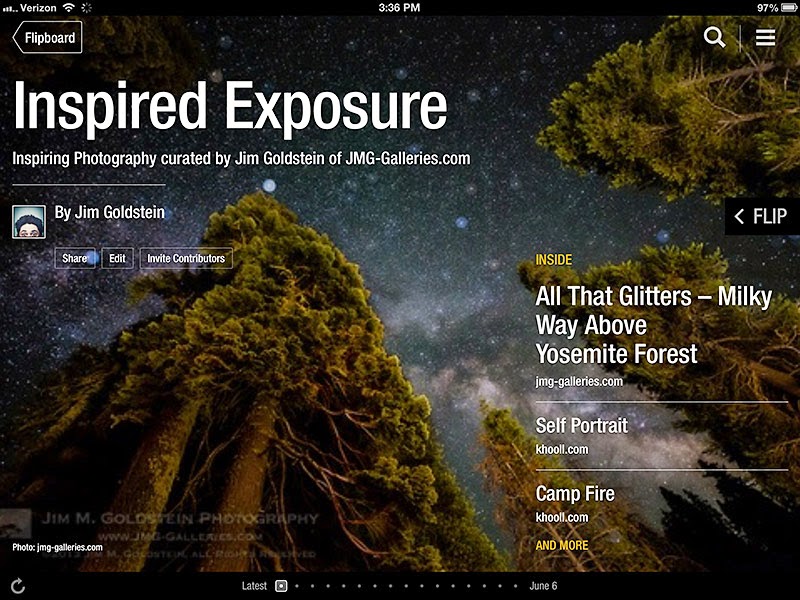Click the AND MORE link
Screen dimensions: 800x600
562,545
